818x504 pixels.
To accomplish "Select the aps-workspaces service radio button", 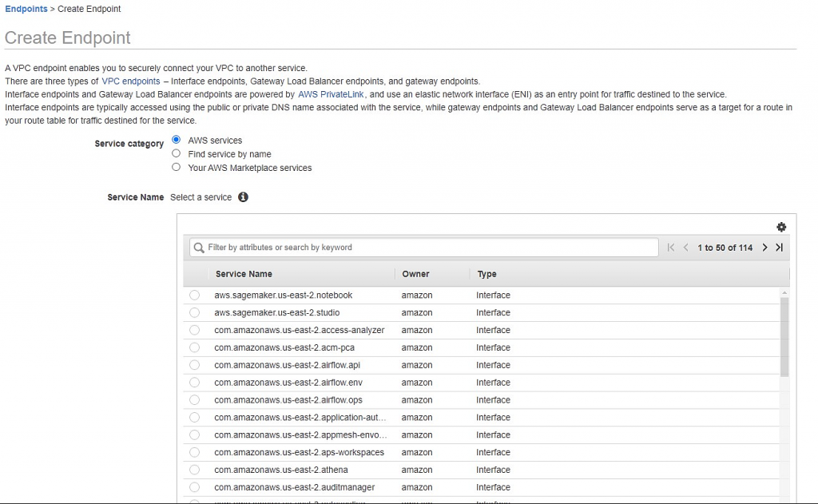I will tap(195, 452).
